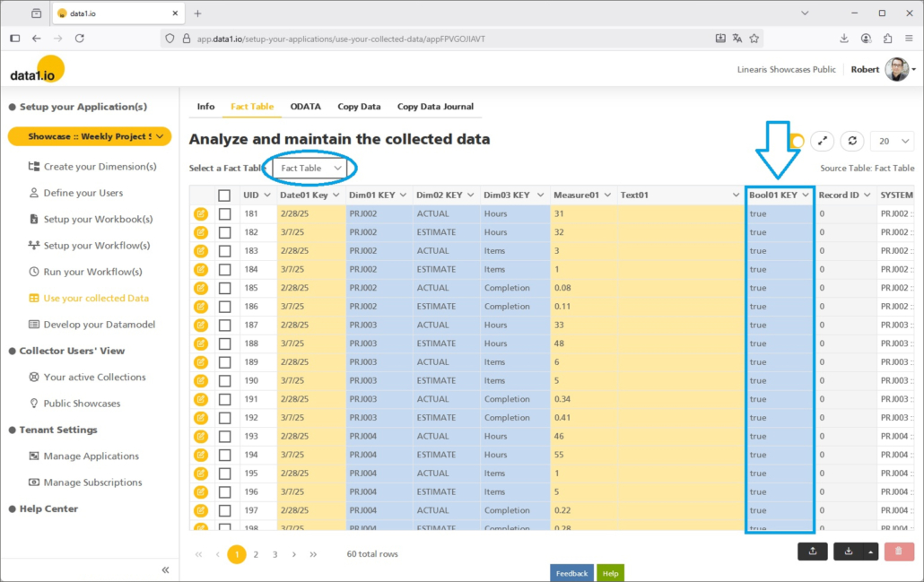924x582 pixels.
Task: Check the select-all checkbox in header
Action: click(x=224, y=195)
